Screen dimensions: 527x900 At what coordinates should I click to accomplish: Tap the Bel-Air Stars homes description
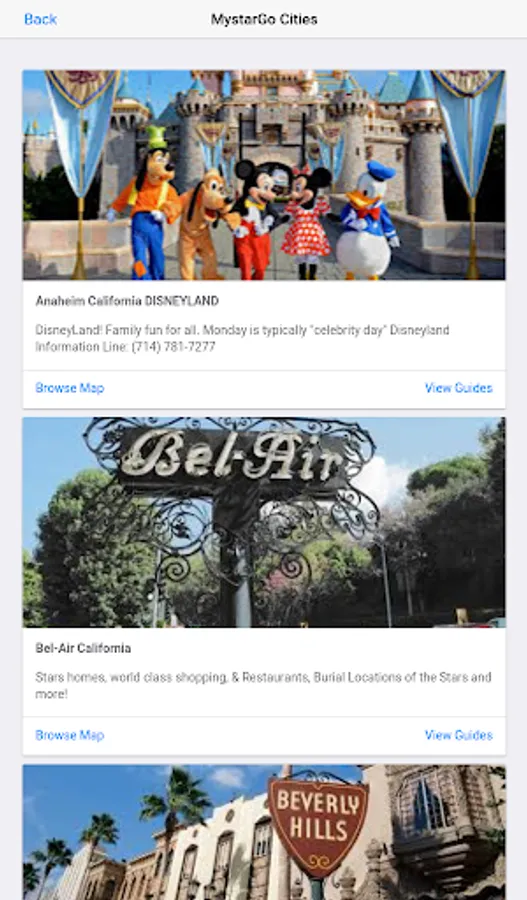tap(264, 685)
